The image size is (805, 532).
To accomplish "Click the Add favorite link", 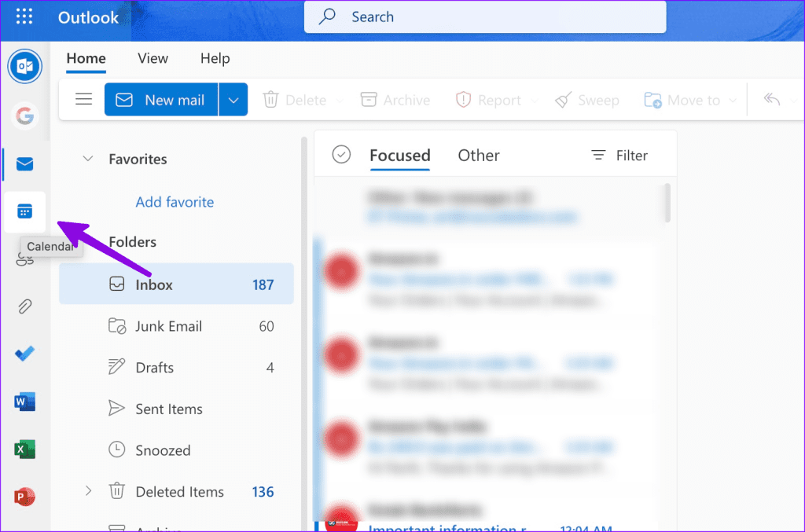I will coord(175,202).
